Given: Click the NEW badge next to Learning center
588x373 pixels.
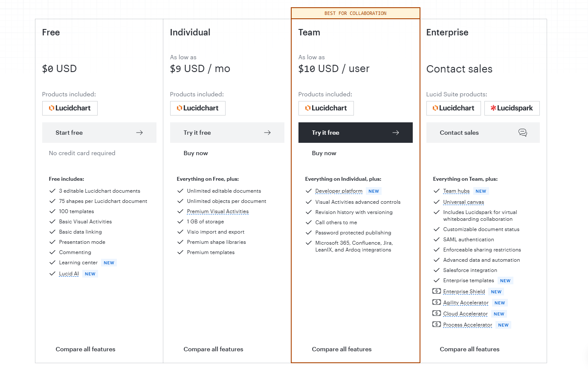Looking at the screenshot, I should 109,263.
